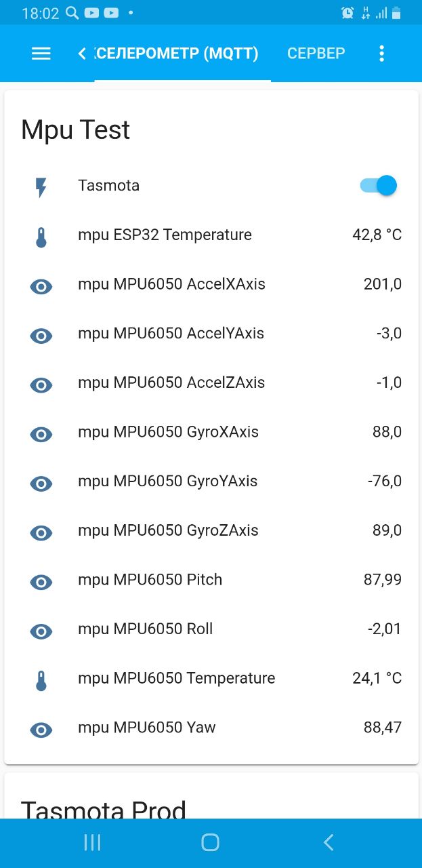Open mpu MPU6050 AccelZAxis entity

[x=171, y=383]
